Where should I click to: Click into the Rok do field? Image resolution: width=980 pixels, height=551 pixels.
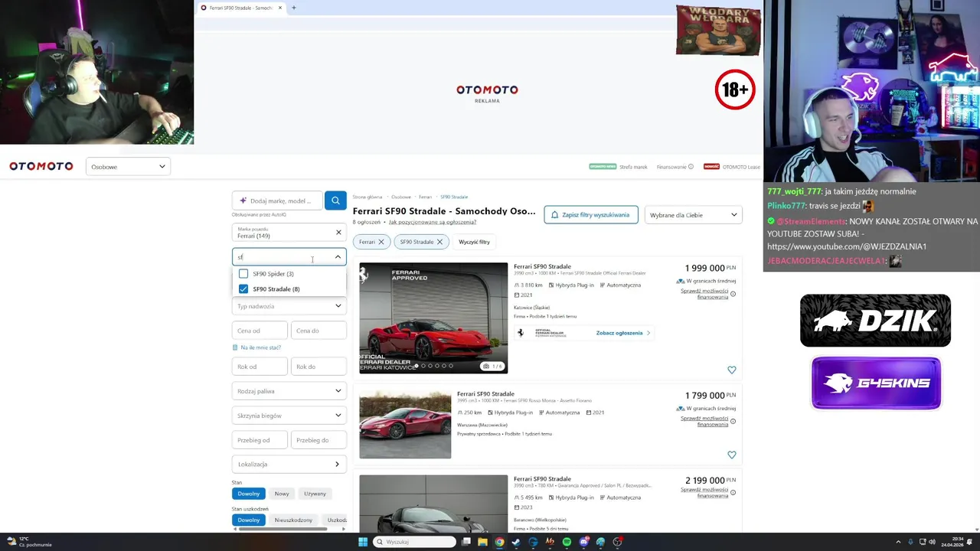pyautogui.click(x=318, y=367)
